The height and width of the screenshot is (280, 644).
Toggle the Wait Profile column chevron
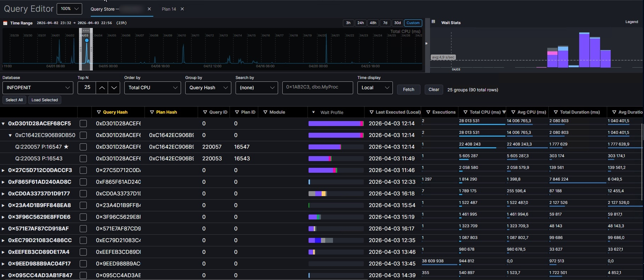tap(313, 112)
